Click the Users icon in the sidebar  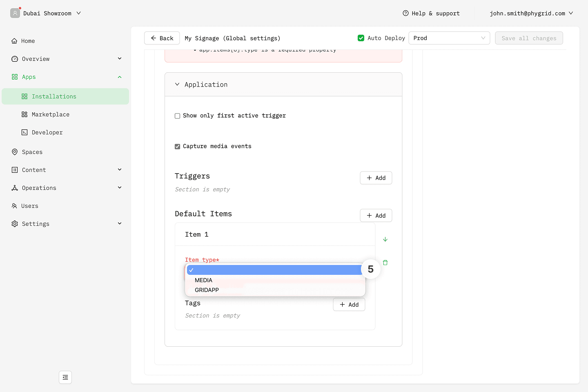coord(15,206)
